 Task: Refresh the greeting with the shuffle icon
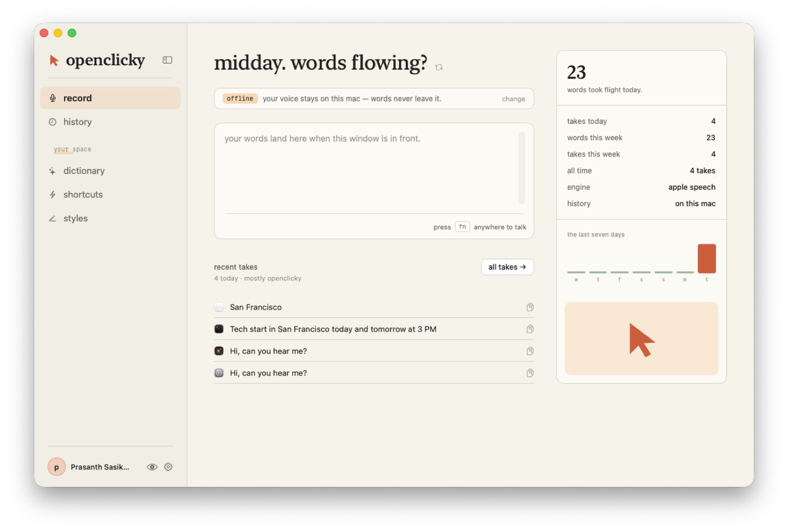(x=439, y=67)
